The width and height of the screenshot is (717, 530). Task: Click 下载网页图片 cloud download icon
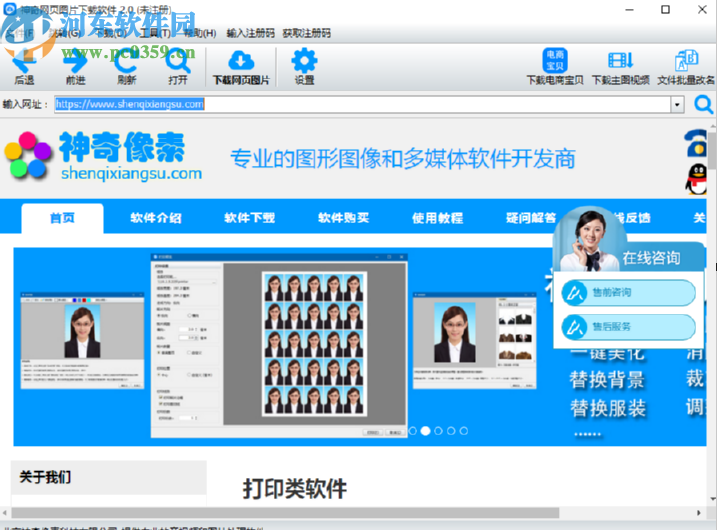[x=241, y=60]
